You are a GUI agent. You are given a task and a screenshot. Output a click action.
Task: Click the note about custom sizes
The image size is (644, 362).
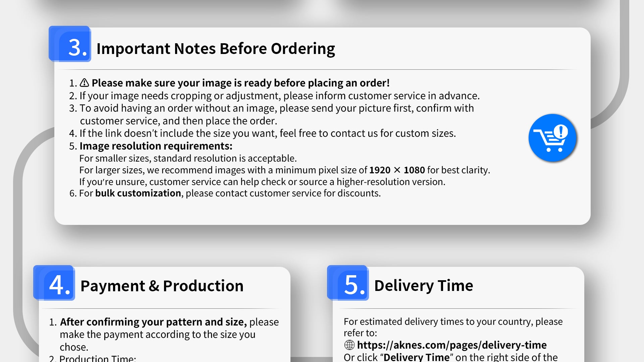tap(267, 133)
